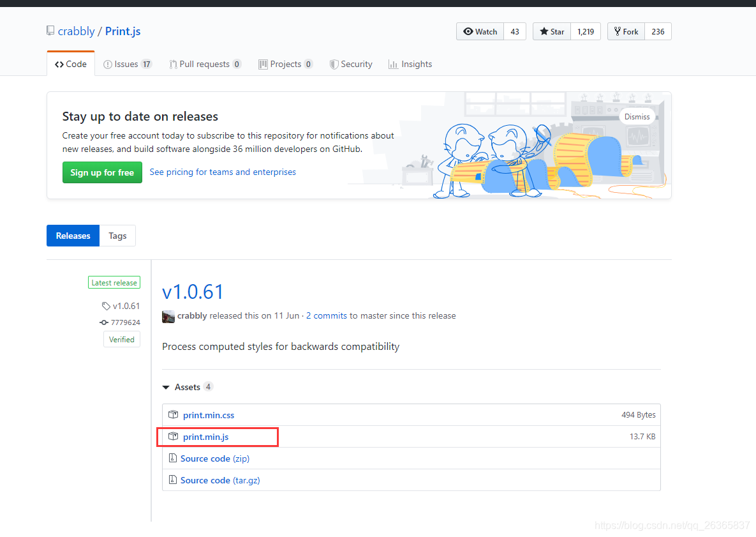Click the Security tab shield icon

334,64
